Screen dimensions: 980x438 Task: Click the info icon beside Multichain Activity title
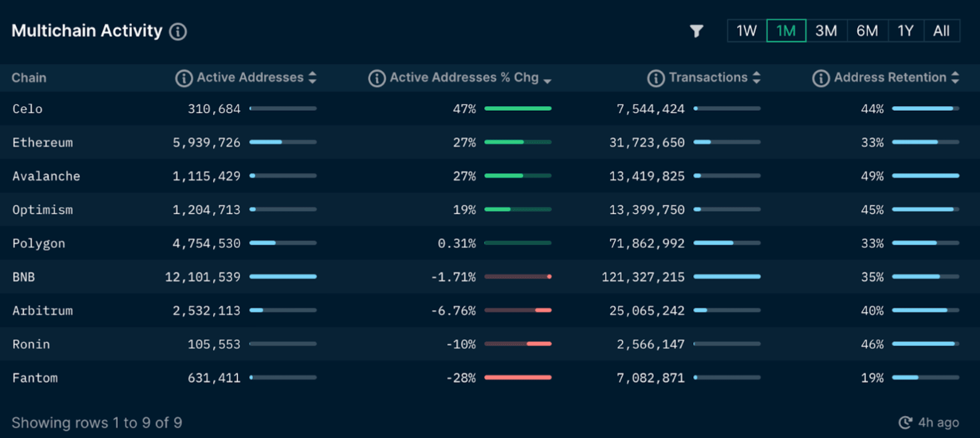(178, 32)
